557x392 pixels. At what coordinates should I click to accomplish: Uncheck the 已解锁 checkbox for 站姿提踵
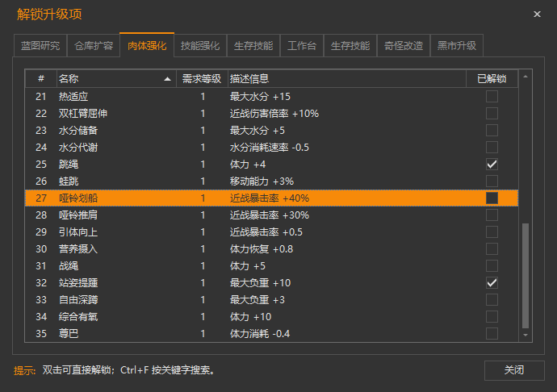[492, 282]
